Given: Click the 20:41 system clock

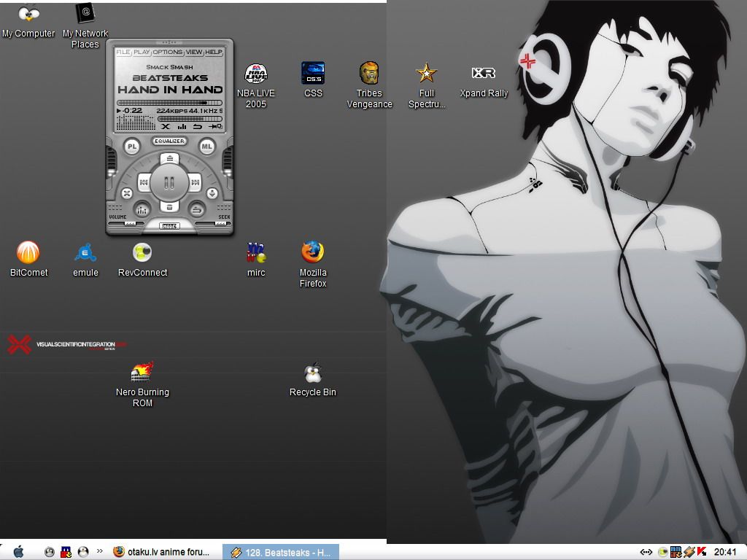Looking at the screenshot, I should pos(725,552).
